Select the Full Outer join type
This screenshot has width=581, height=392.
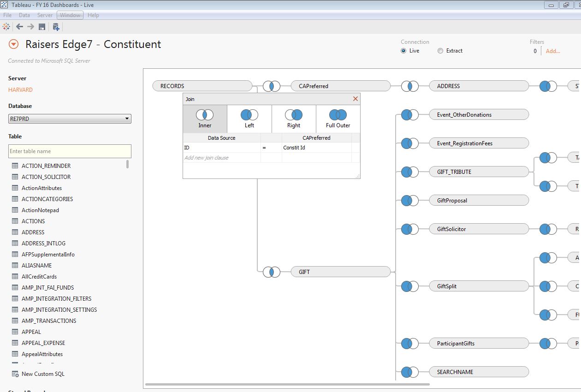coord(338,119)
